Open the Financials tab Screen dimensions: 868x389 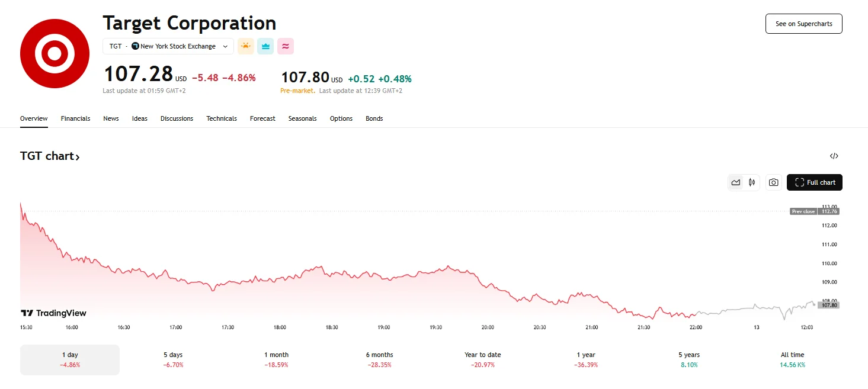[x=75, y=118]
